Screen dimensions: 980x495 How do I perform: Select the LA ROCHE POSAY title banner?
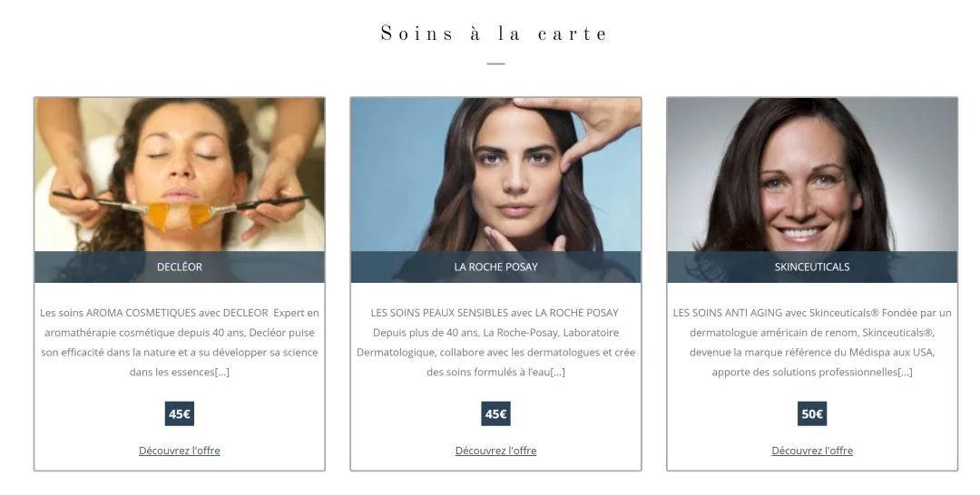(495, 267)
